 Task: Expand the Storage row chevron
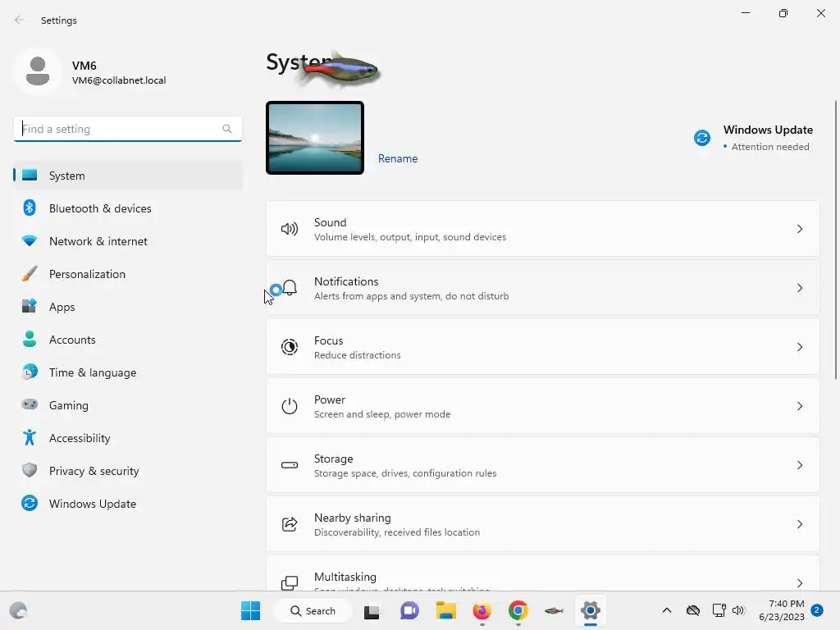pyautogui.click(x=799, y=465)
